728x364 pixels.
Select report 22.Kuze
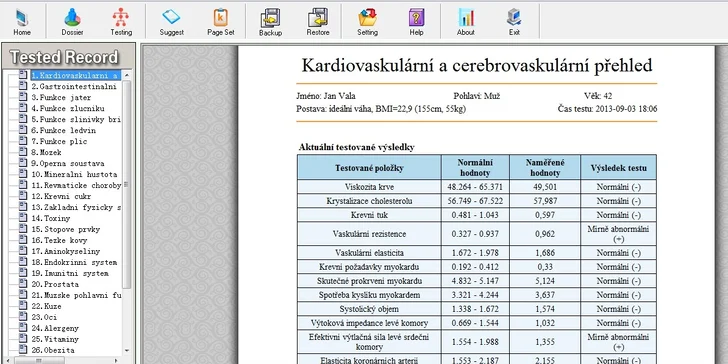point(46,306)
